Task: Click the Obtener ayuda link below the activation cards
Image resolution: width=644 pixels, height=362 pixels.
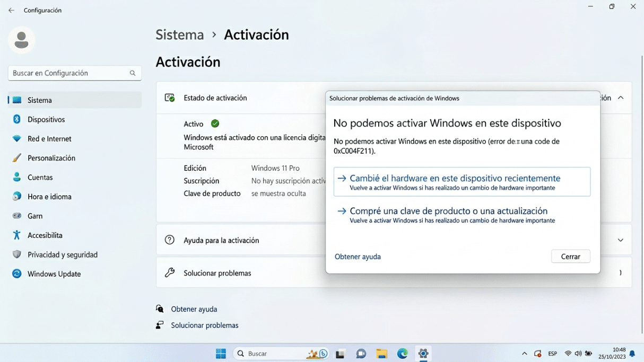Action: 194,309
